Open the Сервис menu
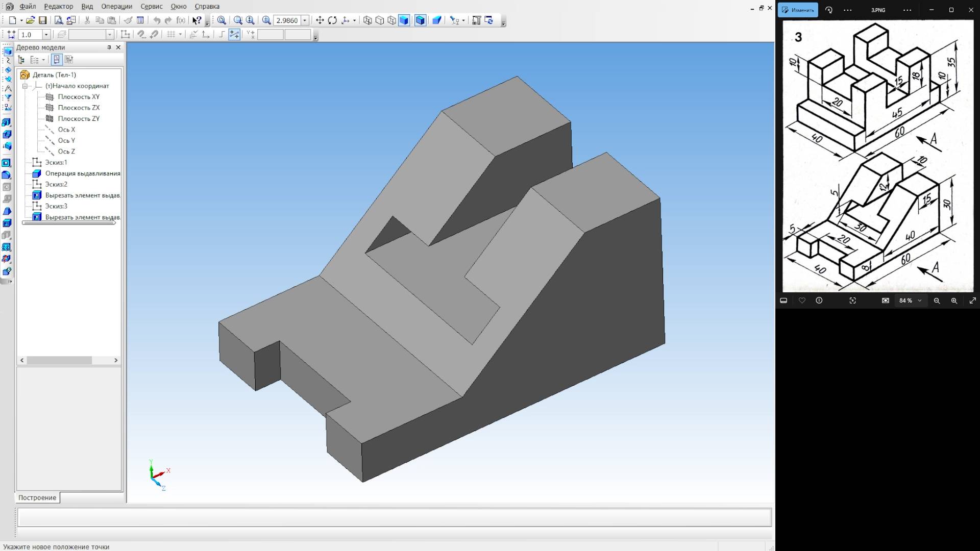The width and height of the screenshot is (980, 551). pyautogui.click(x=151, y=7)
